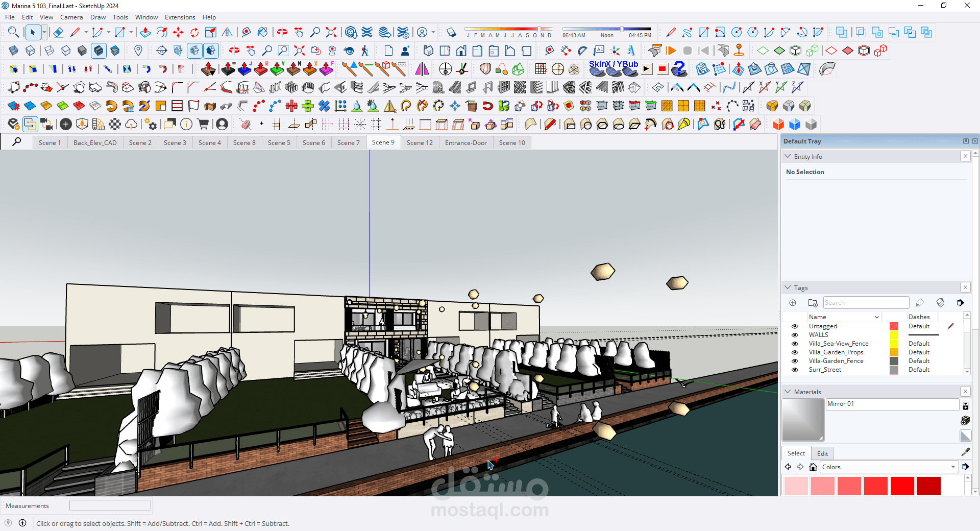The width and height of the screenshot is (980, 531).
Task: Close the Tags panel
Action: [965, 287]
